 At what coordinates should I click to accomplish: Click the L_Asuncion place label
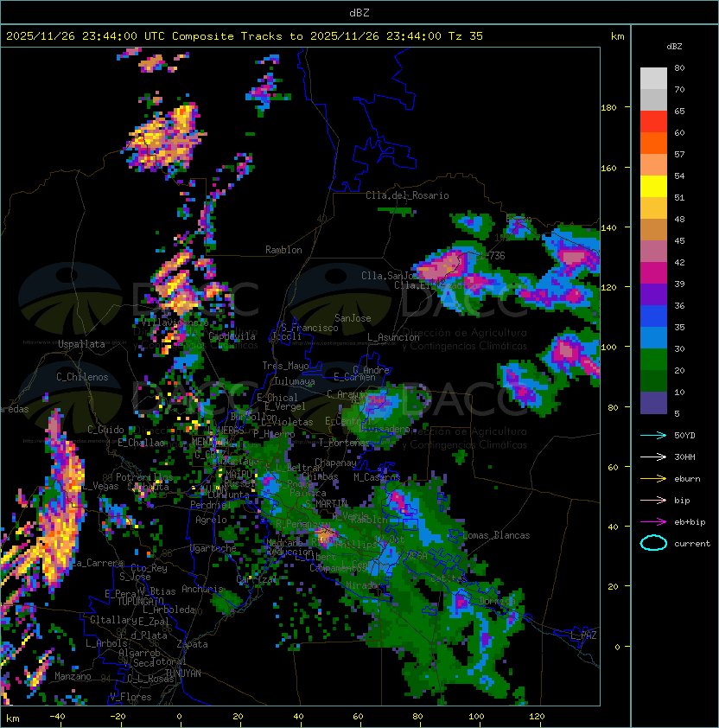click(x=393, y=337)
